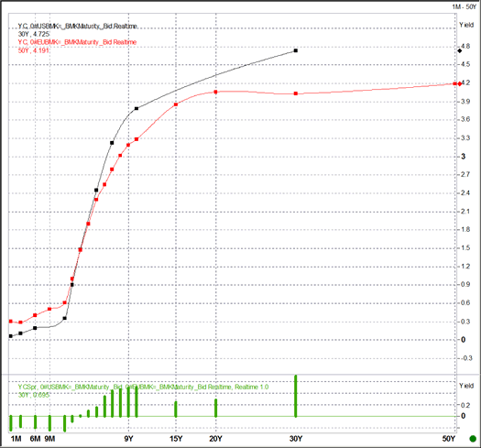Click the '50Y, 4.191' value in red

[x=33, y=50]
